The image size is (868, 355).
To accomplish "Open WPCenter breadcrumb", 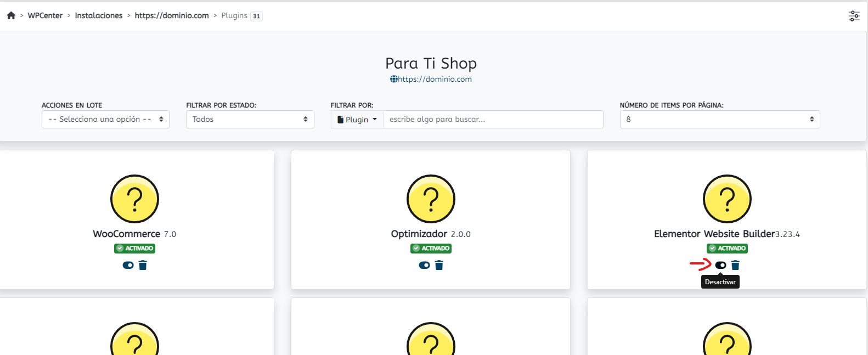I will (x=45, y=15).
